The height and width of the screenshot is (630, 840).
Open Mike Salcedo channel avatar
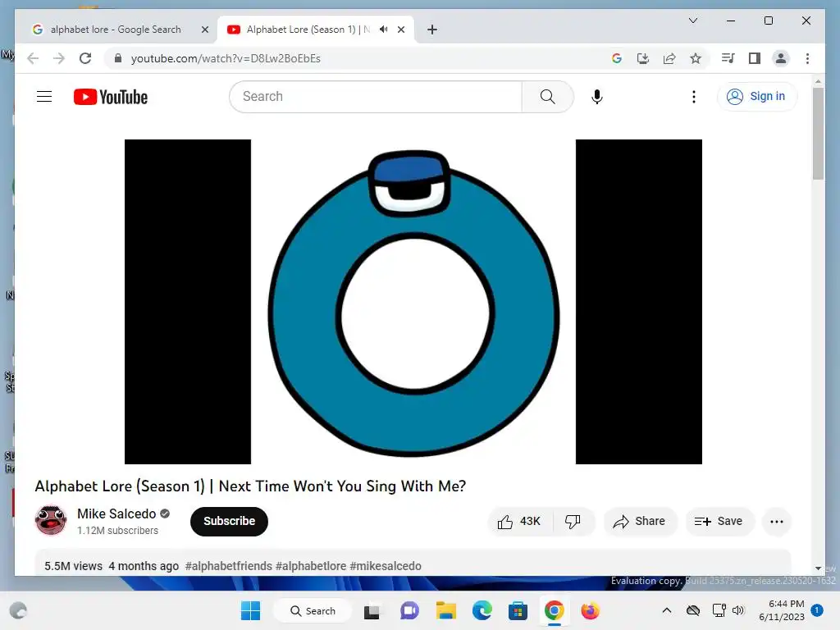pyautogui.click(x=51, y=520)
